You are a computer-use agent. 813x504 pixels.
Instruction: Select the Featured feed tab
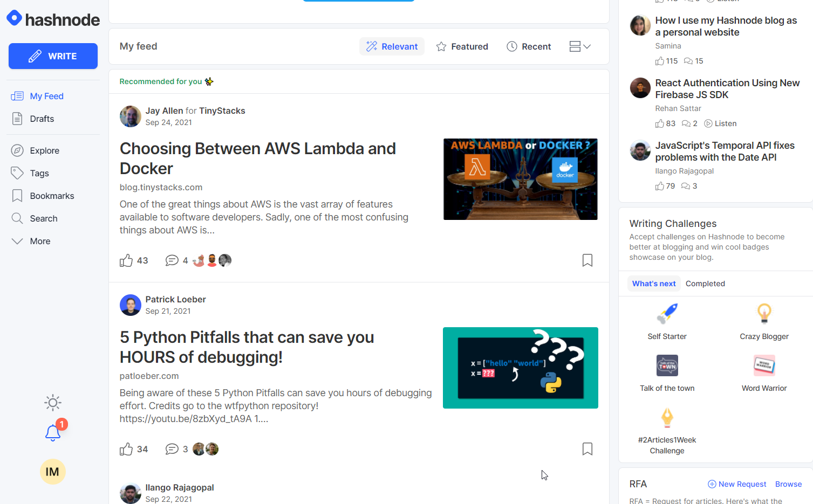click(x=462, y=46)
